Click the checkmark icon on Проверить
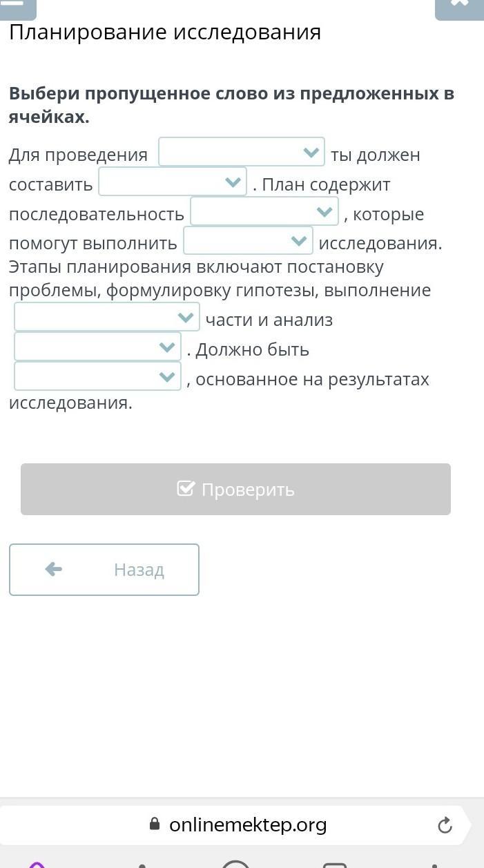The image size is (484, 868). 186,489
